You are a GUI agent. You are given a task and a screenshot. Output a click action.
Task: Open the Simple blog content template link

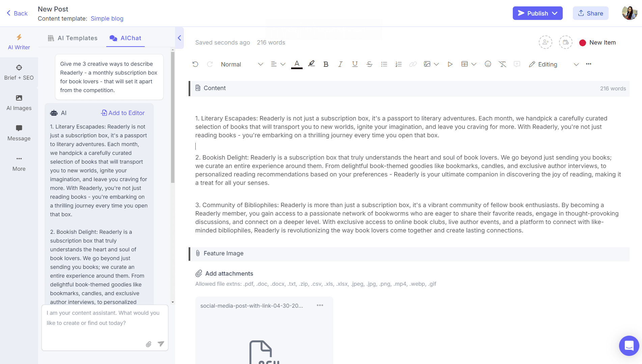[107, 19]
